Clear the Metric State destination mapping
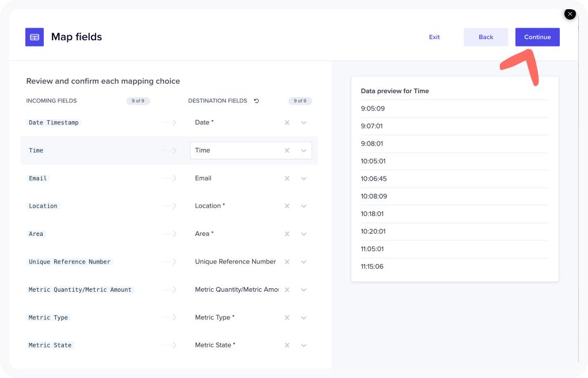The image size is (588, 378). [287, 345]
